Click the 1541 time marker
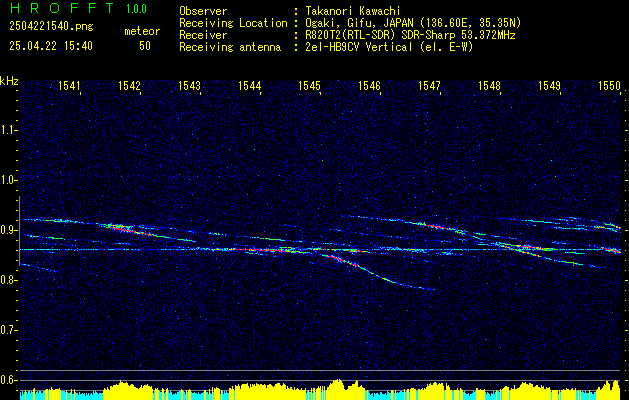The image size is (629, 400). coord(69,85)
